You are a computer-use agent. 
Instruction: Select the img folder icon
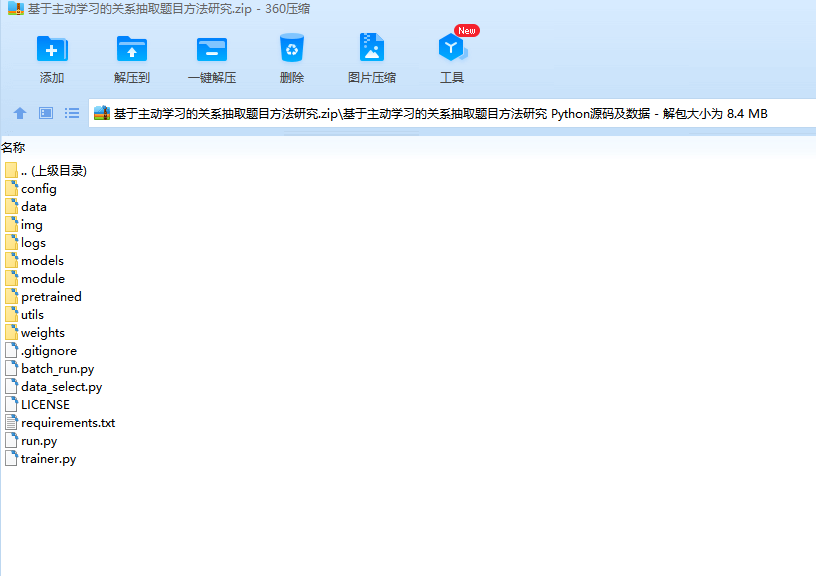pos(11,224)
